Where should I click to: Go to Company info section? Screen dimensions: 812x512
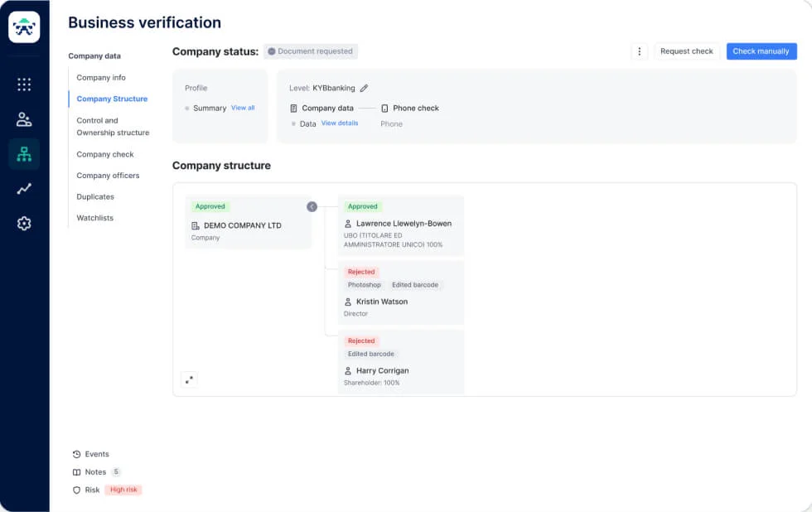101,78
